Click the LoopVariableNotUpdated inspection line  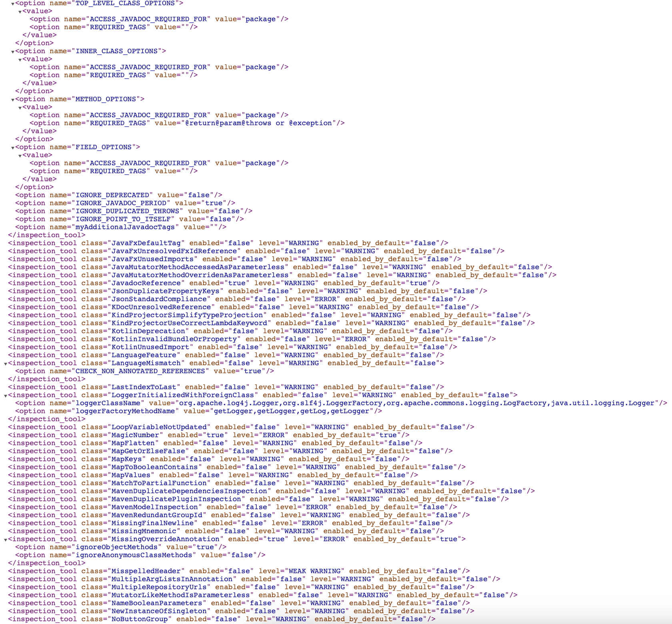point(241,427)
